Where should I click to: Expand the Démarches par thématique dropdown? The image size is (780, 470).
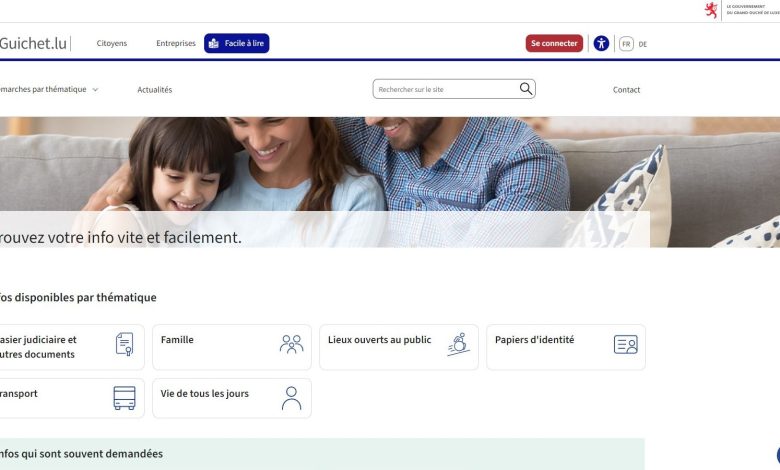(49, 90)
